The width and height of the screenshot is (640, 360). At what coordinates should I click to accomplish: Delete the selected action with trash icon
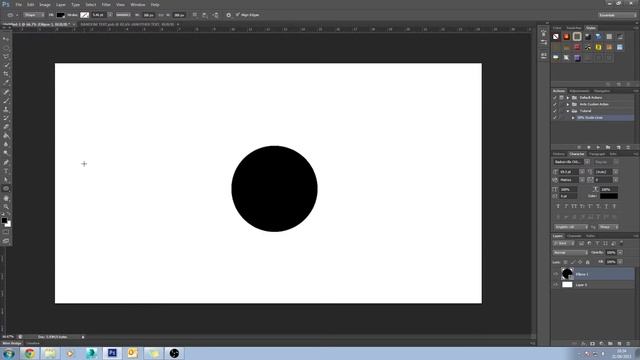coord(628,147)
